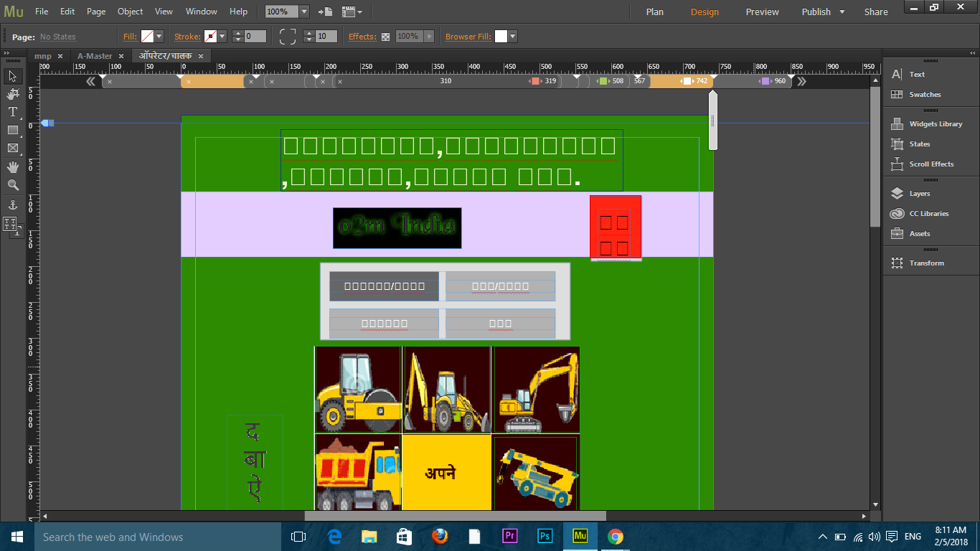980x551 pixels.
Task: Click the Effects link
Action: (362, 37)
